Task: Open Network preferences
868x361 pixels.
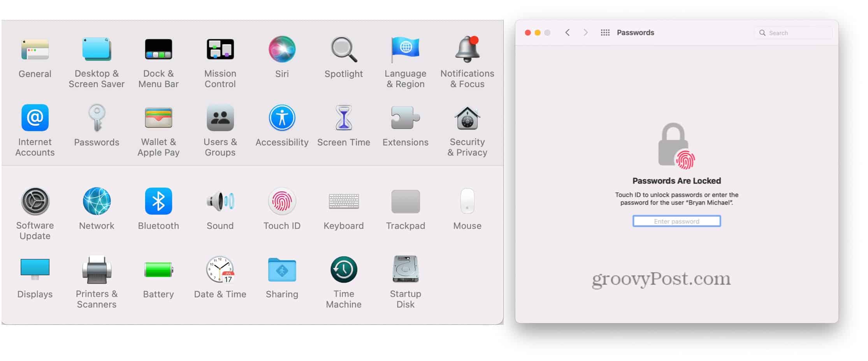Action: 97,201
